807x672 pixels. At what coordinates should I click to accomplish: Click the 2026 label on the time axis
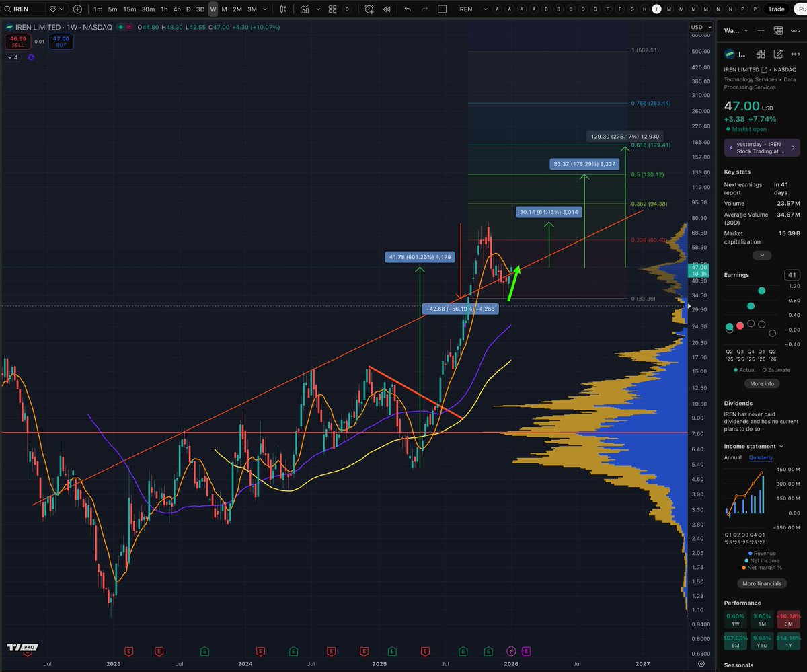511,664
